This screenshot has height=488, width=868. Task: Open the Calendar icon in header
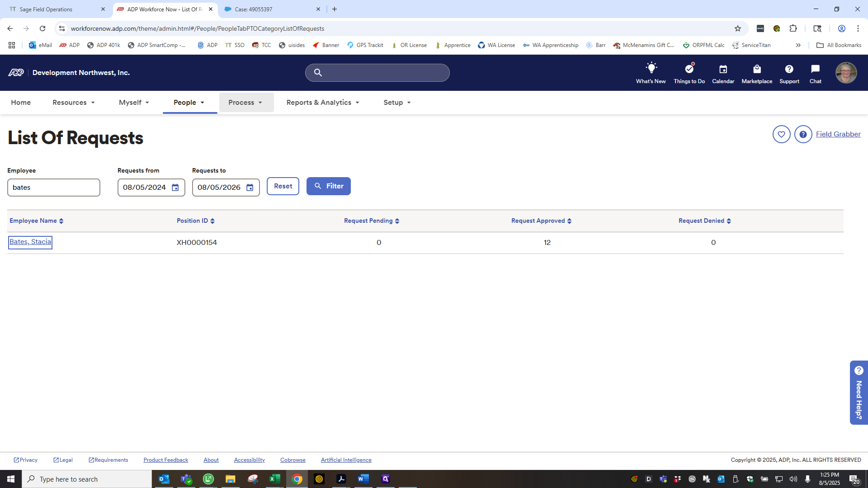tap(723, 69)
